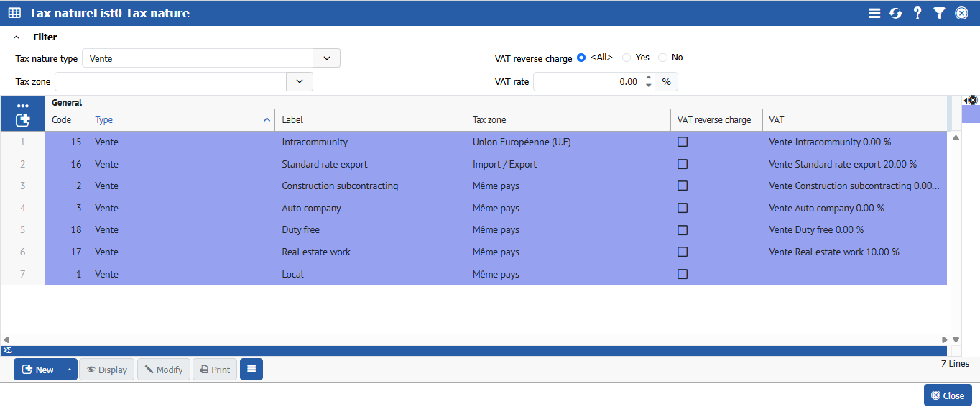
Task: Open the Tax zone dropdown
Action: pyautogui.click(x=300, y=82)
